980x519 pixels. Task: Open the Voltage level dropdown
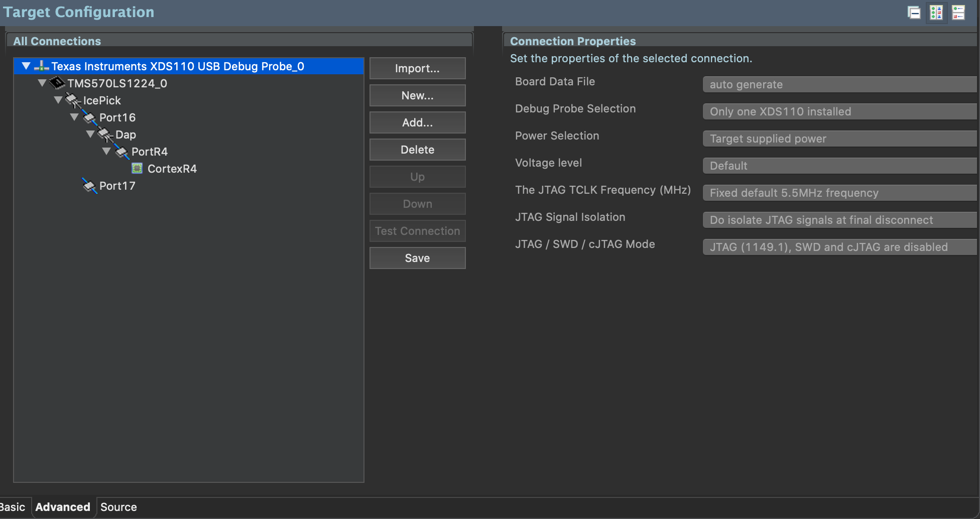pyautogui.click(x=840, y=166)
